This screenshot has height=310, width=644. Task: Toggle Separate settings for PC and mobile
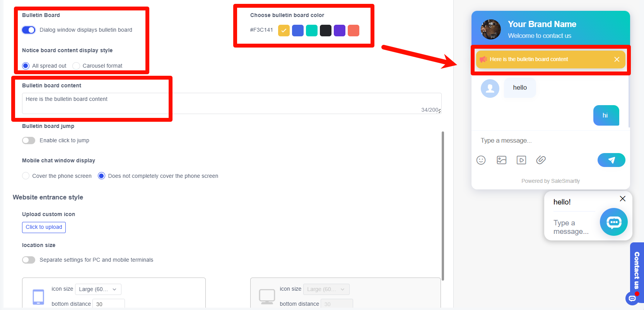[29, 260]
